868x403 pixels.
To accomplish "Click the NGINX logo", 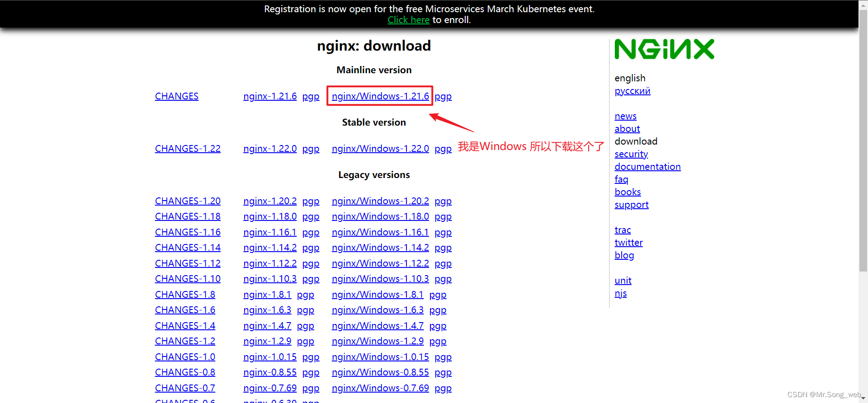I will pyautogui.click(x=664, y=49).
